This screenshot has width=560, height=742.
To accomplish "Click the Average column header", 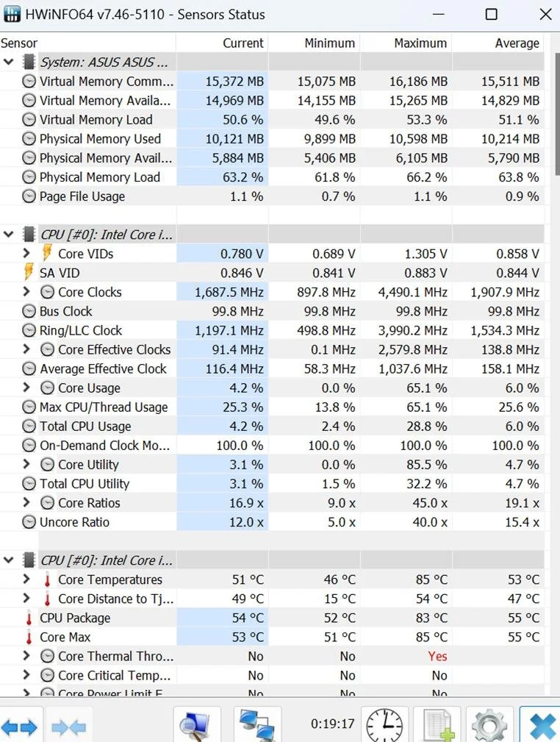I will (x=517, y=43).
